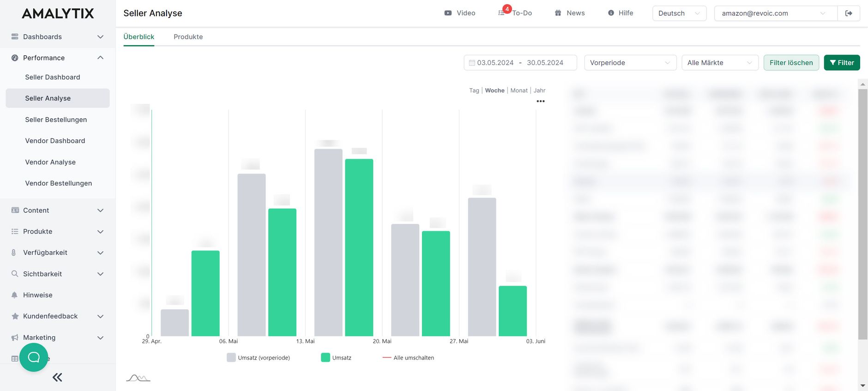Click the start date 03.05.2024
The width and height of the screenshot is (868, 391).
click(x=495, y=63)
